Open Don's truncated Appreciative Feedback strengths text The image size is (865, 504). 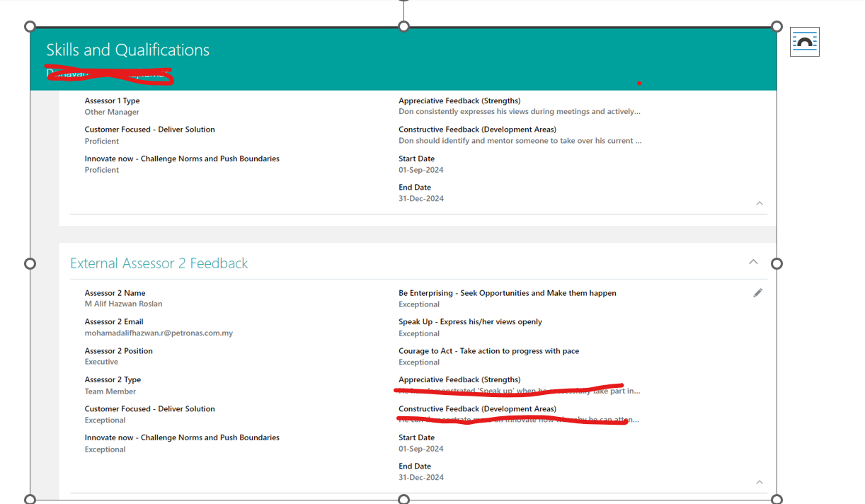520,111
